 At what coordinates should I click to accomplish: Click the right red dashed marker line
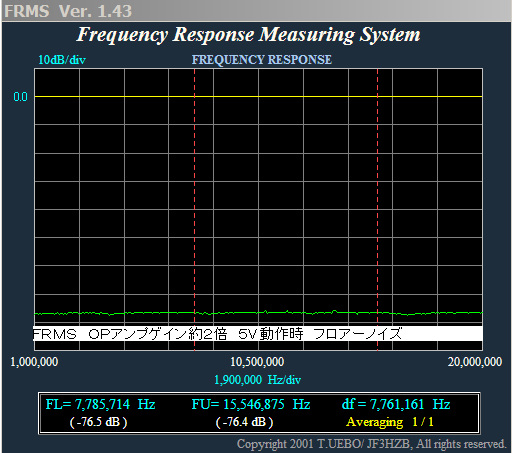coord(378,209)
